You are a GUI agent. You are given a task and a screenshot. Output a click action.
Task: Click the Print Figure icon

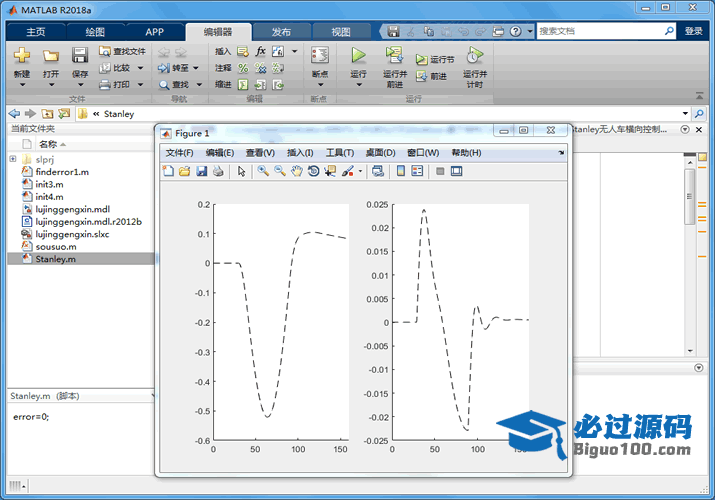pos(217,171)
